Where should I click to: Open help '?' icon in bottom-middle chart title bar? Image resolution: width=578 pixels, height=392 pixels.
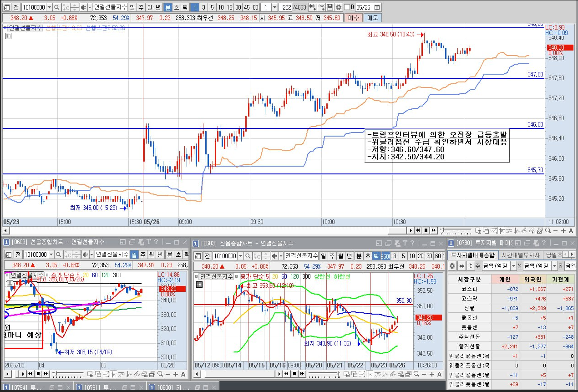[x=412, y=243]
